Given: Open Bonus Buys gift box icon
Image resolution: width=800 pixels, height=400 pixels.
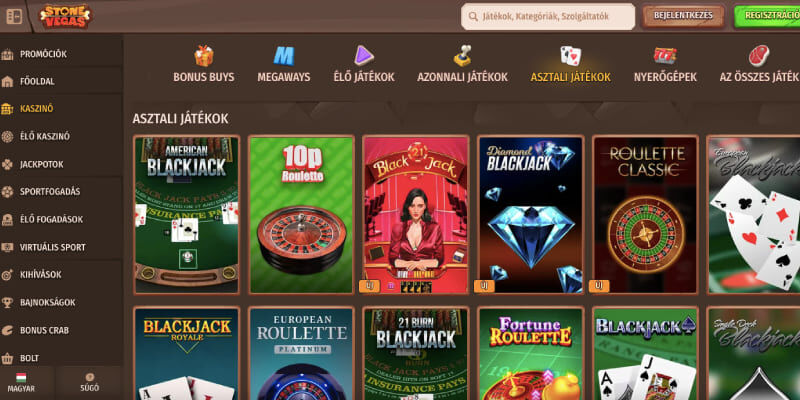Looking at the screenshot, I should click(204, 56).
